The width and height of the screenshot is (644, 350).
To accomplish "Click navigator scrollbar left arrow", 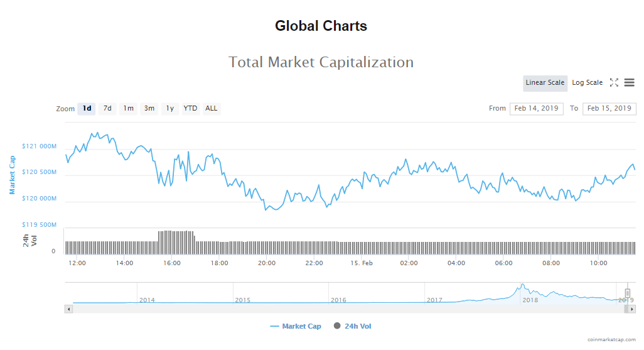I will [x=68, y=309].
